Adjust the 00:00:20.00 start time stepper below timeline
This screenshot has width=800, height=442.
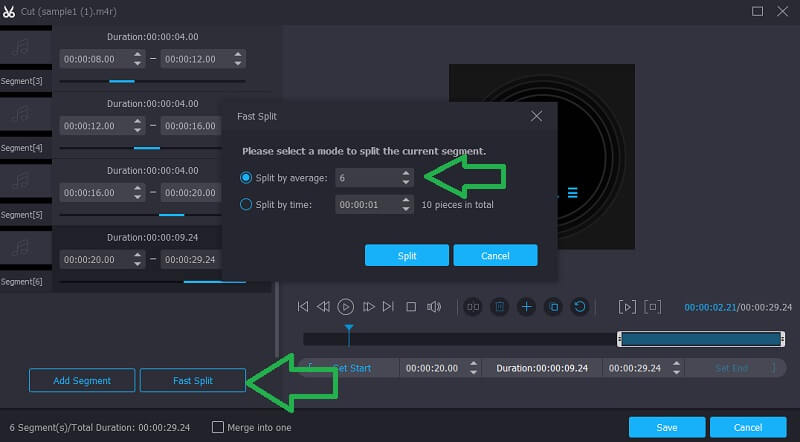click(472, 368)
